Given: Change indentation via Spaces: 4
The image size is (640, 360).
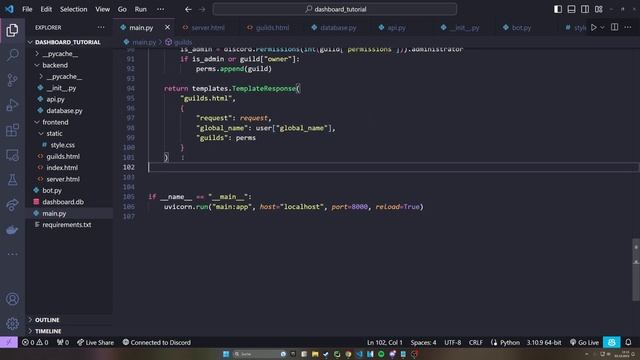Looking at the screenshot, I should (423, 342).
